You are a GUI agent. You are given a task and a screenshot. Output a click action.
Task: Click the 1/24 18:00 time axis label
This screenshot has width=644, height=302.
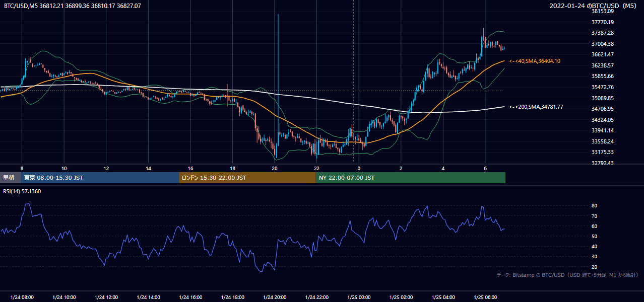(x=232, y=297)
